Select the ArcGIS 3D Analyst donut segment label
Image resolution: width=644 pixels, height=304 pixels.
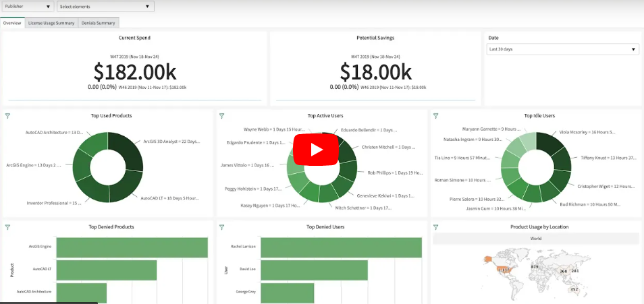pos(171,141)
